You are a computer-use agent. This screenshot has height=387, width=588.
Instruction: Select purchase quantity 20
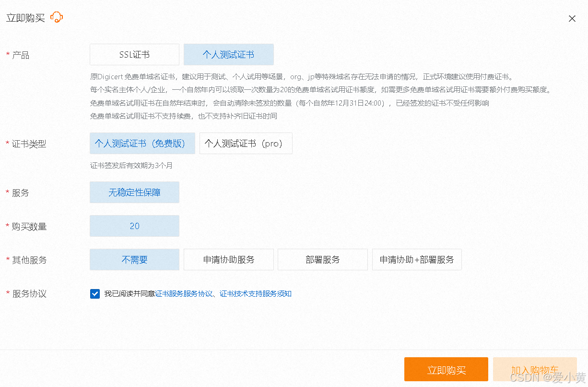tap(134, 226)
